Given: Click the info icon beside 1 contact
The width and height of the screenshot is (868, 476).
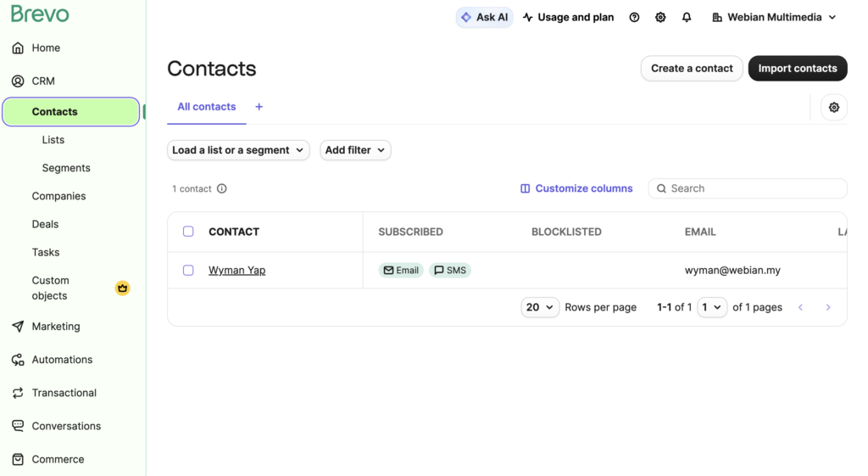Looking at the screenshot, I should (222, 188).
